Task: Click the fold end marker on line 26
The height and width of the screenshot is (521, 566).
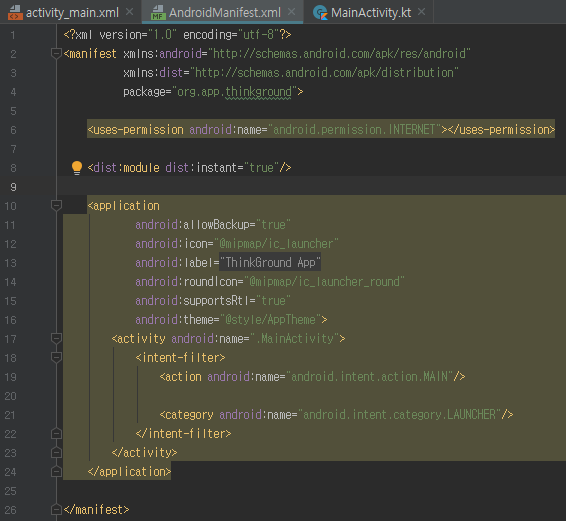Action: tap(56, 509)
